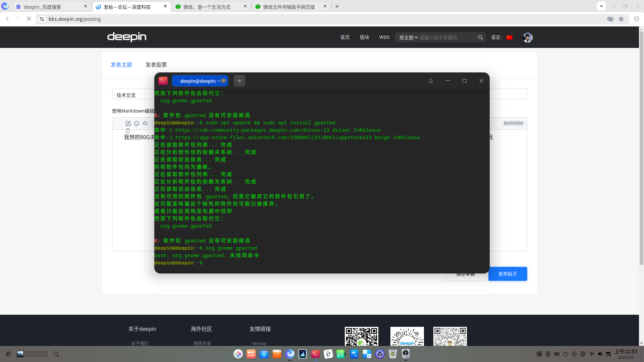Switch to deepin_百度搜索 browser tab
This screenshot has width=644, height=362.
51,7
